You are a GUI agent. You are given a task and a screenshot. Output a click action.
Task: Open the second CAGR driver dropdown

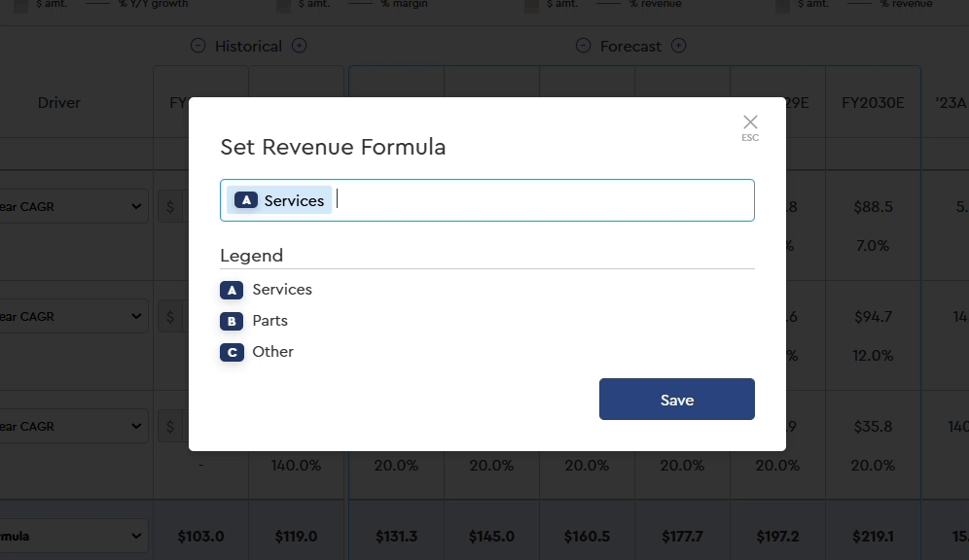[73, 316]
